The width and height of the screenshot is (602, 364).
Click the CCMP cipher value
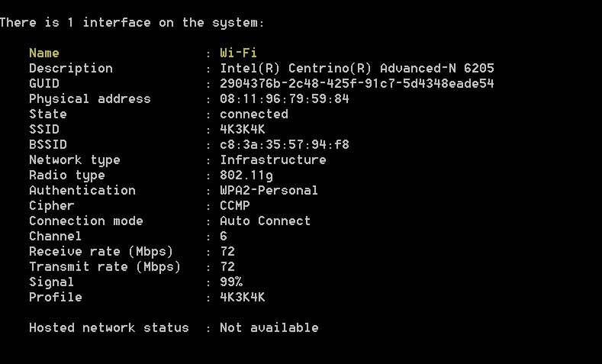point(234,206)
